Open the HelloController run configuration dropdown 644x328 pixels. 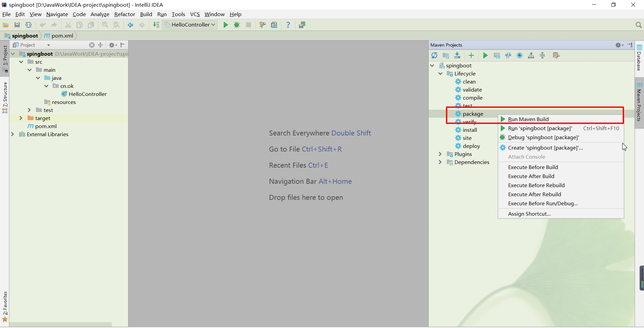pos(190,25)
